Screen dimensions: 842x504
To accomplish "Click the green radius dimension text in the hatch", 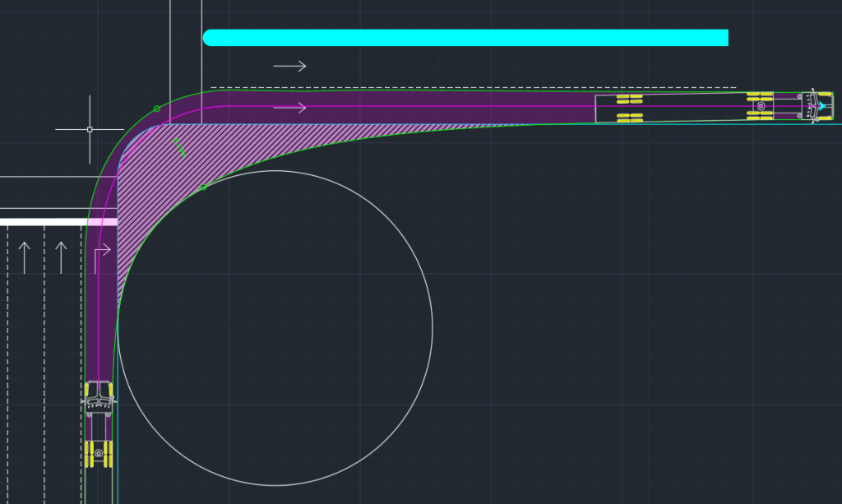I will tap(178, 147).
